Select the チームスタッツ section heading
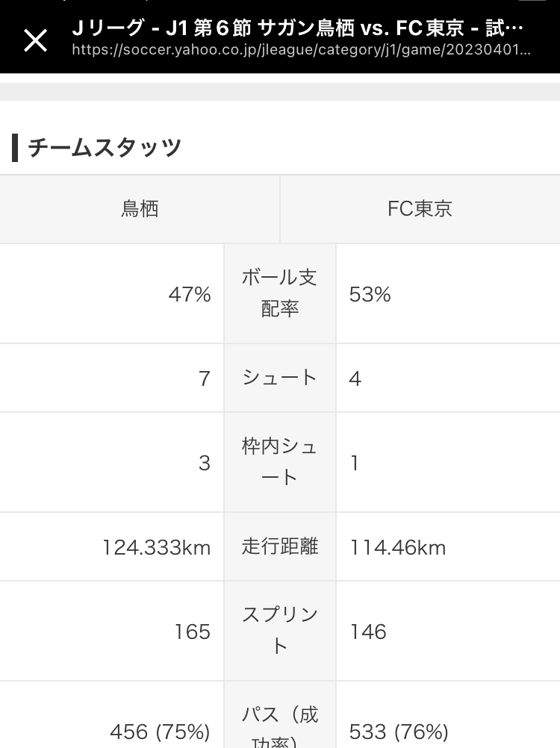Image resolution: width=560 pixels, height=748 pixels. pyautogui.click(x=104, y=147)
